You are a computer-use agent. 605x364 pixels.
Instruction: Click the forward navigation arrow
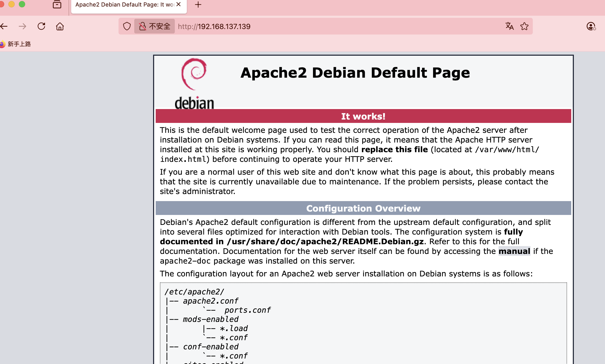click(23, 26)
